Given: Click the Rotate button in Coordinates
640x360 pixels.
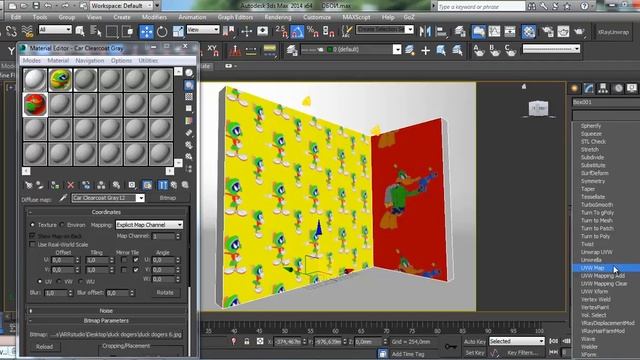Looking at the screenshot, I should pos(164,293).
